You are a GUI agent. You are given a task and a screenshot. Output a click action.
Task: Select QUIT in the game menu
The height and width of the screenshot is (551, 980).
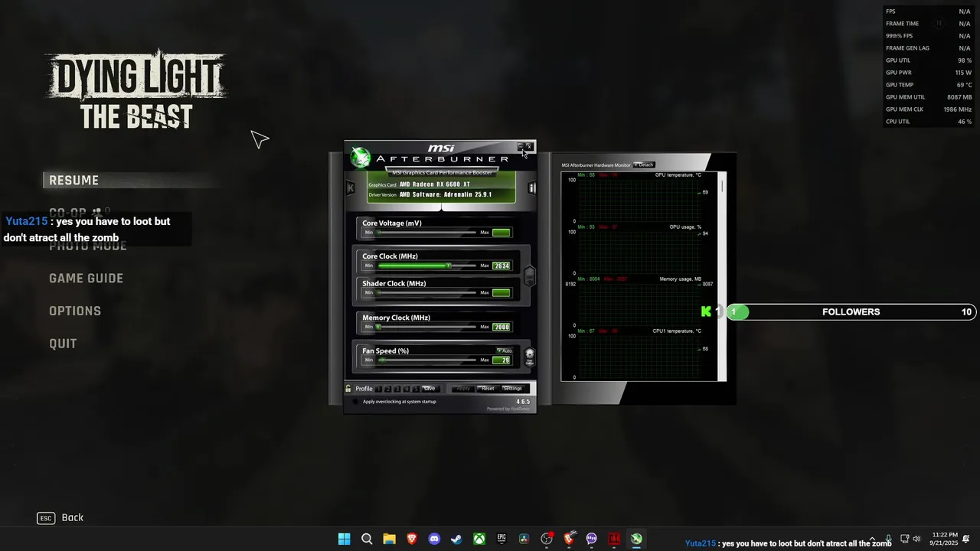[63, 344]
